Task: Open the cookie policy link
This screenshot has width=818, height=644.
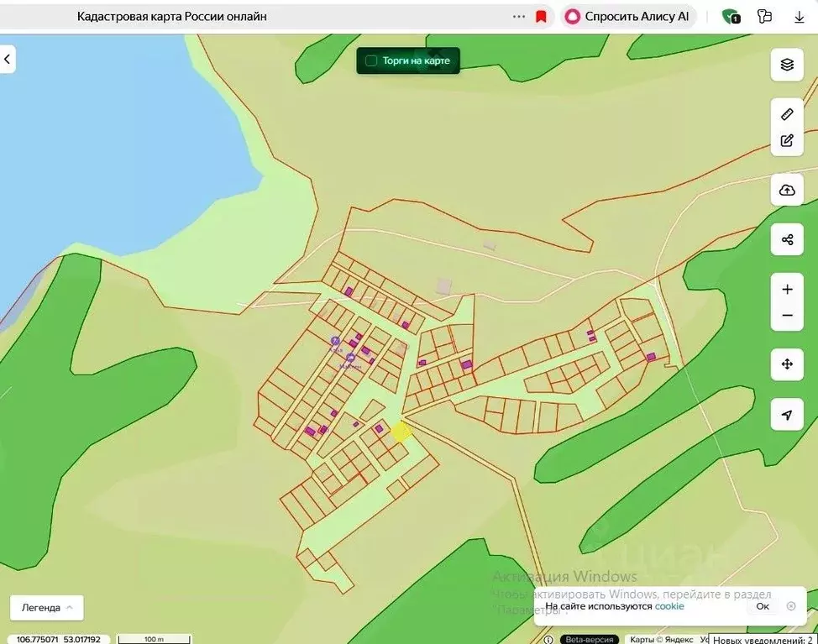Action: point(669,606)
